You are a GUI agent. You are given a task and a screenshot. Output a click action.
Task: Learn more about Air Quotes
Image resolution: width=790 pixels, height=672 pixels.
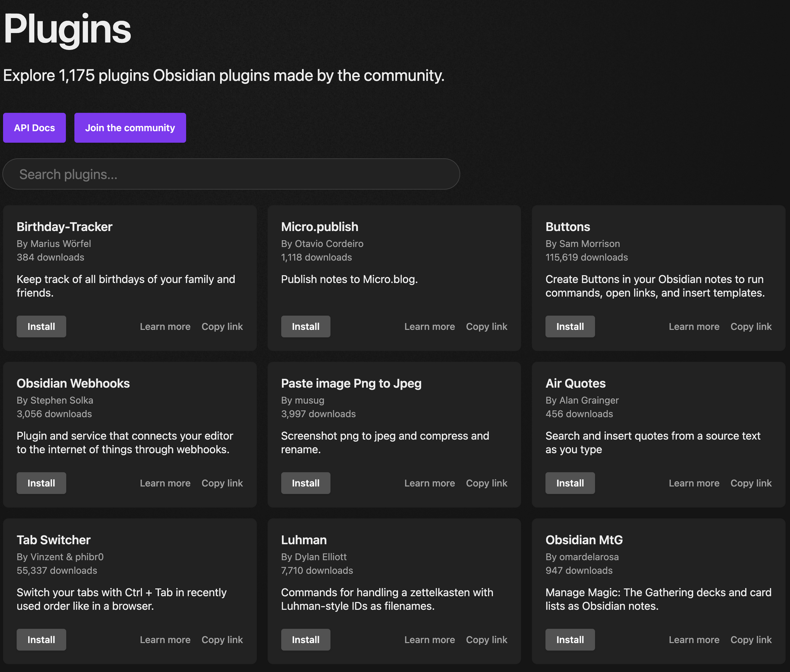point(694,483)
